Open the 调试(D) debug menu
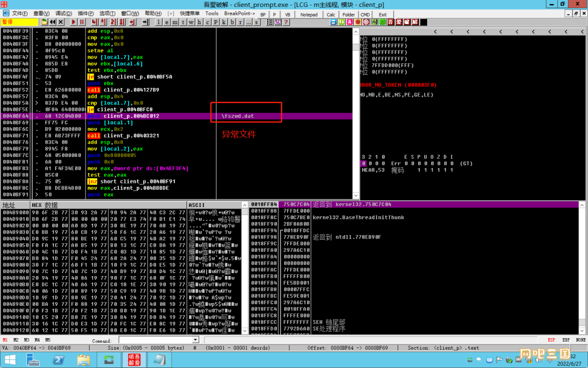Screen dimensions: 588x368 point(64,14)
